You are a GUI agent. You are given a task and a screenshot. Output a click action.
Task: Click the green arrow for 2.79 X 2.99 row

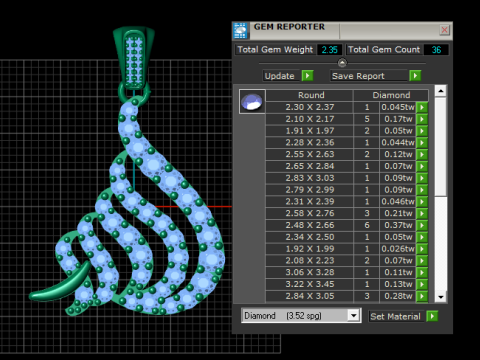click(422, 190)
